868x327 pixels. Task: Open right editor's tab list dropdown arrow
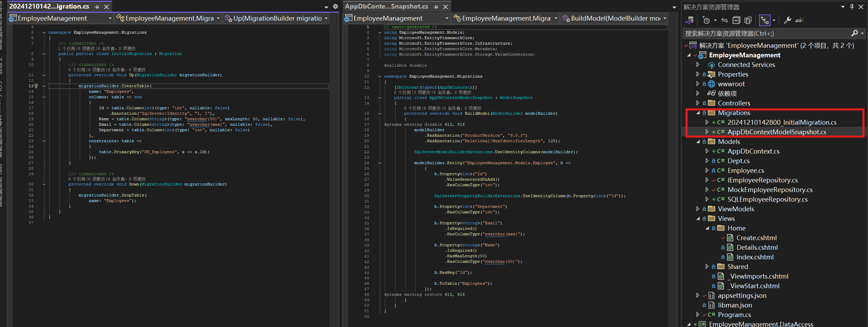pos(674,7)
